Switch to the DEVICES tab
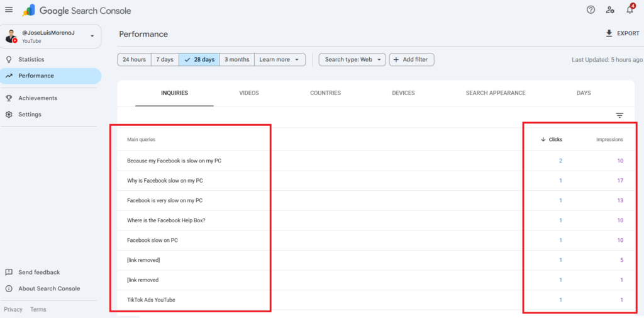644x318 pixels. [403, 93]
